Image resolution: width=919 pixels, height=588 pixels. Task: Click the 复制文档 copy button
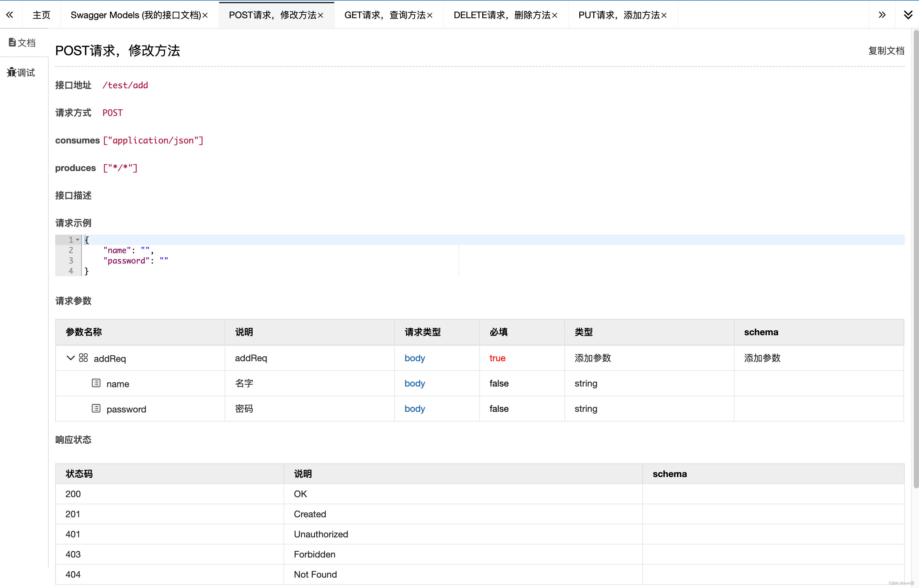(x=886, y=51)
